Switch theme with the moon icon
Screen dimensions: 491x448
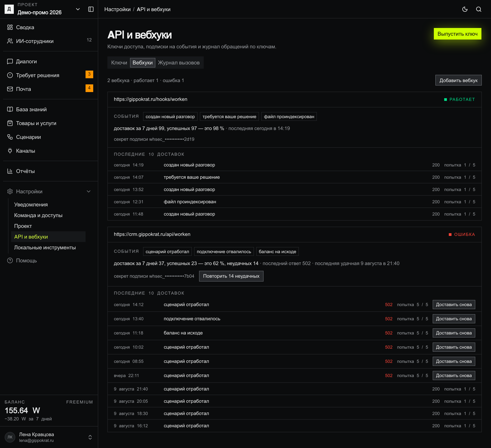[x=465, y=9]
